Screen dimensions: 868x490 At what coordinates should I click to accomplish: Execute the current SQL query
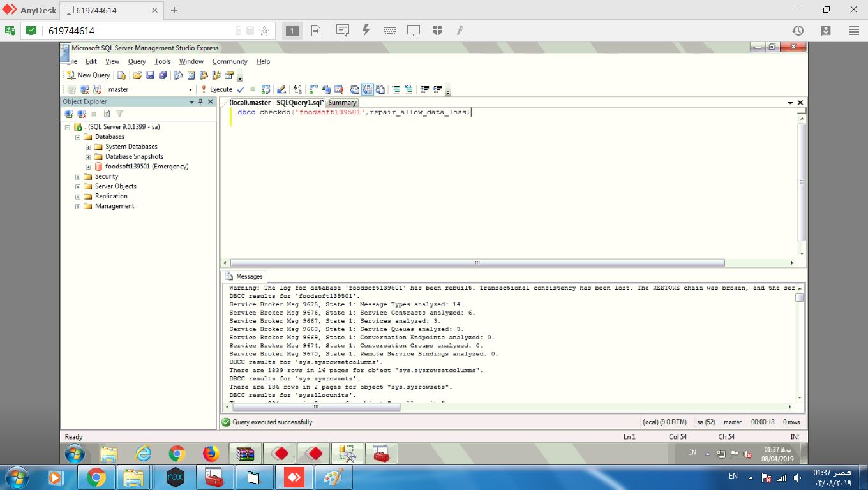coord(216,89)
